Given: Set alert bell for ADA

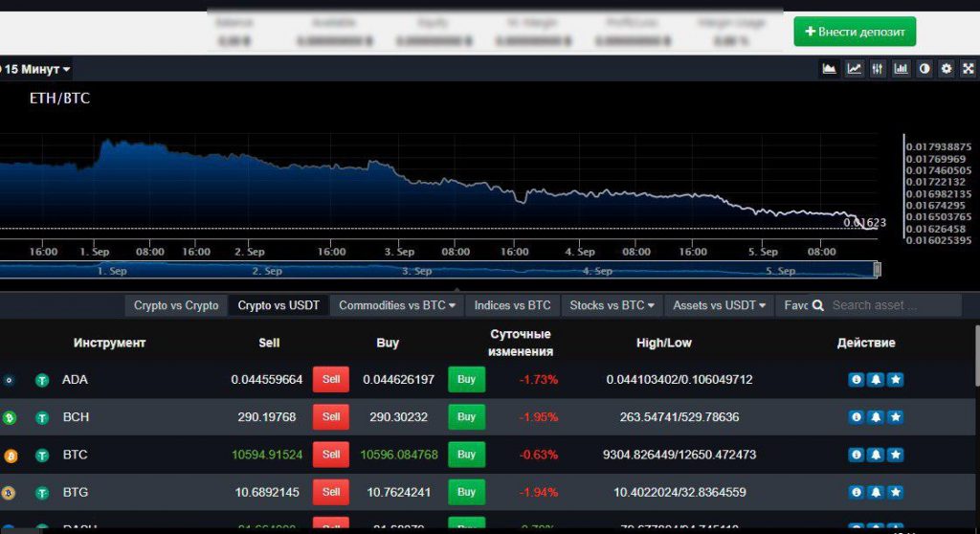Looking at the screenshot, I should click(x=876, y=380).
